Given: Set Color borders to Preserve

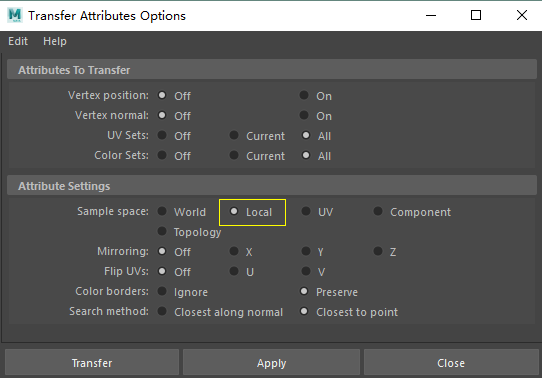Looking at the screenshot, I should click(304, 291).
